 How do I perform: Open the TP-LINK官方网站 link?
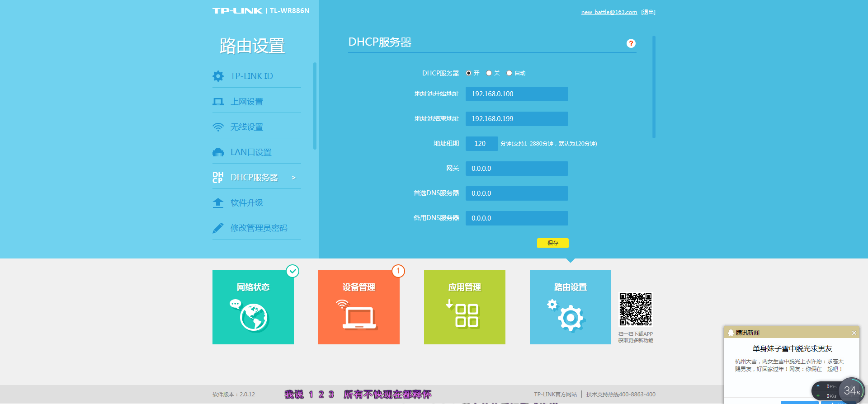click(x=556, y=395)
